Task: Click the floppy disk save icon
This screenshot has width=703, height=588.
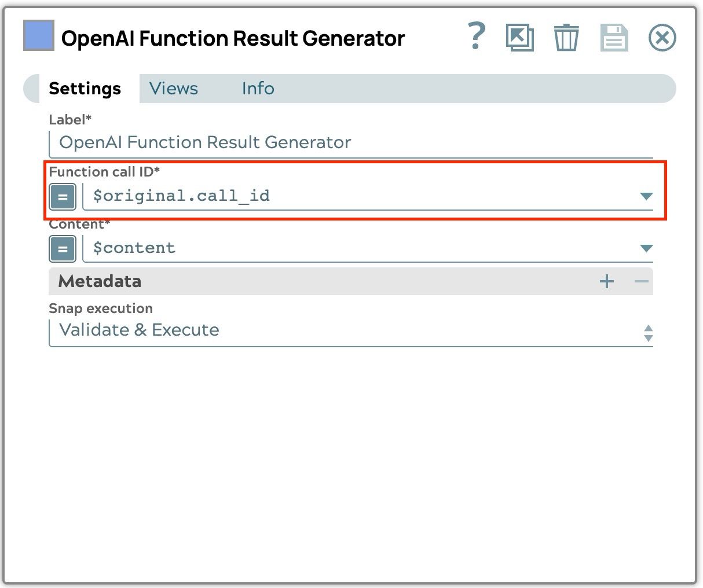Action: click(x=614, y=38)
